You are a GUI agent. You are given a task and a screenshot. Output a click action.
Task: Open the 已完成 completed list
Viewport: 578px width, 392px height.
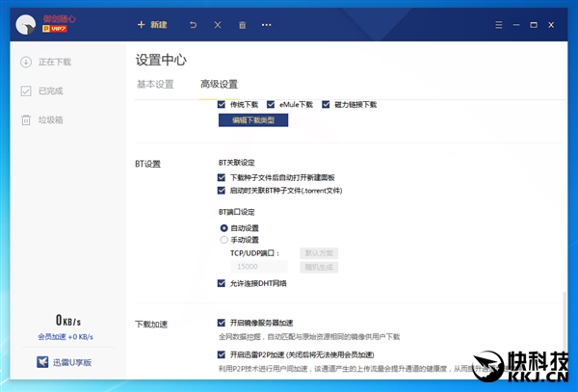click(41, 91)
